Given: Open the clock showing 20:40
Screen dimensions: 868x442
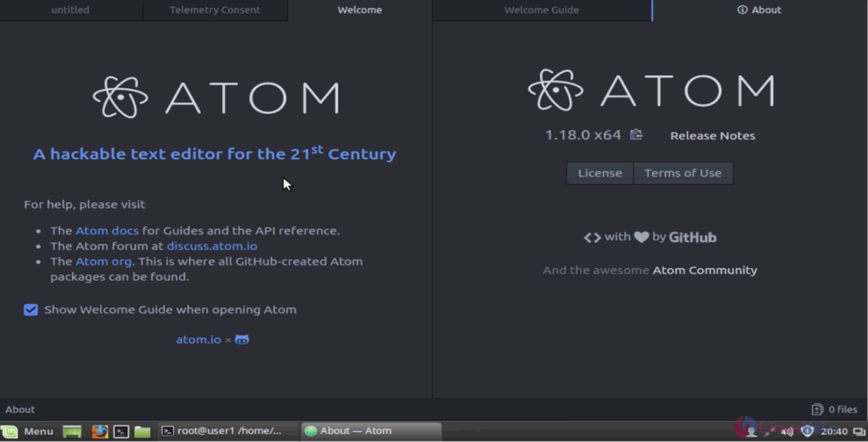Looking at the screenshot, I should pos(834,432).
